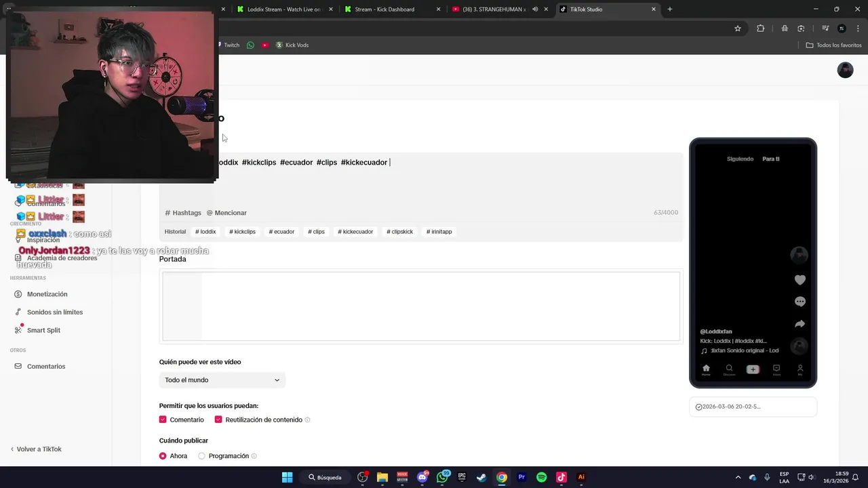Click the heart like icon in phone preview
This screenshot has width=868, height=488.
pyautogui.click(x=800, y=280)
